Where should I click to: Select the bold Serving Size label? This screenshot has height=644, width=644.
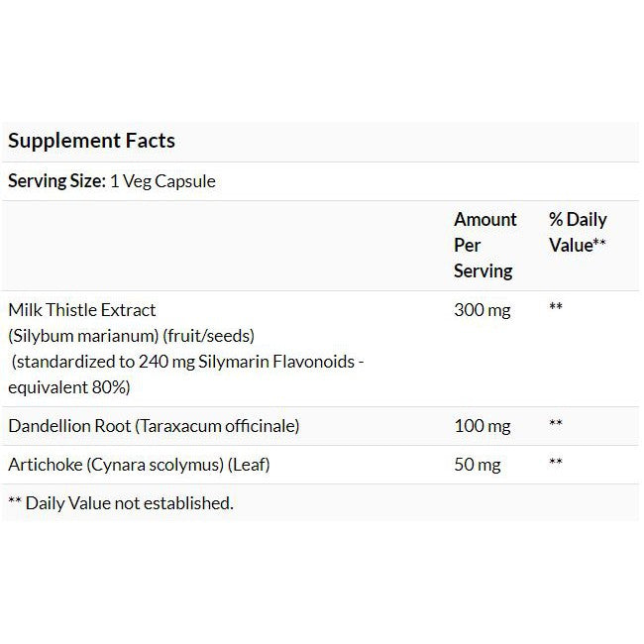(54, 181)
